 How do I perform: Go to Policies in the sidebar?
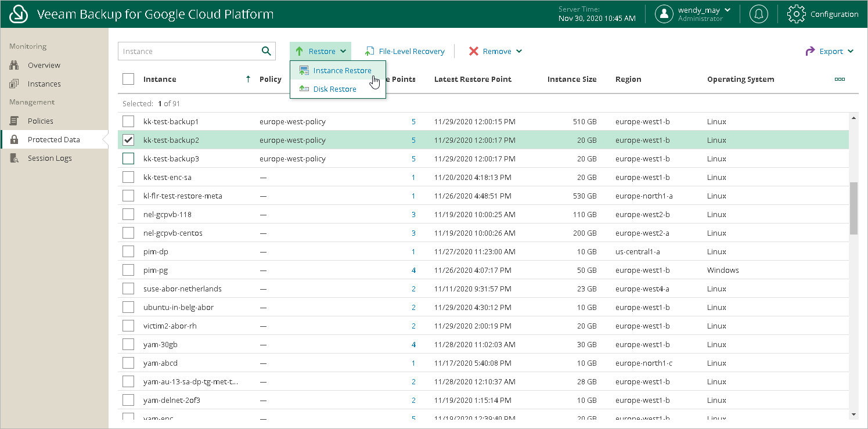coord(40,121)
